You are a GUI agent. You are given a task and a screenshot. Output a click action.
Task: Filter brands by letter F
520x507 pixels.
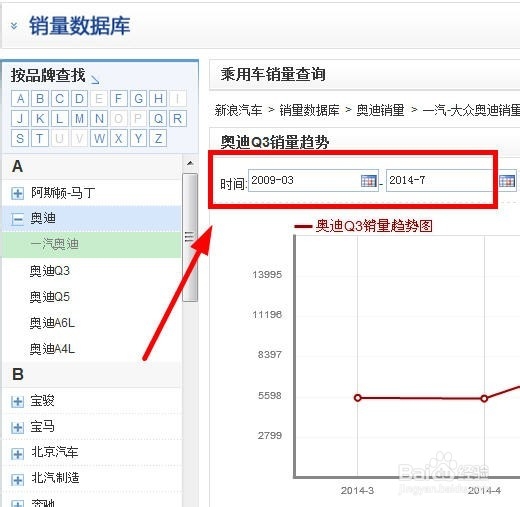click(119, 99)
